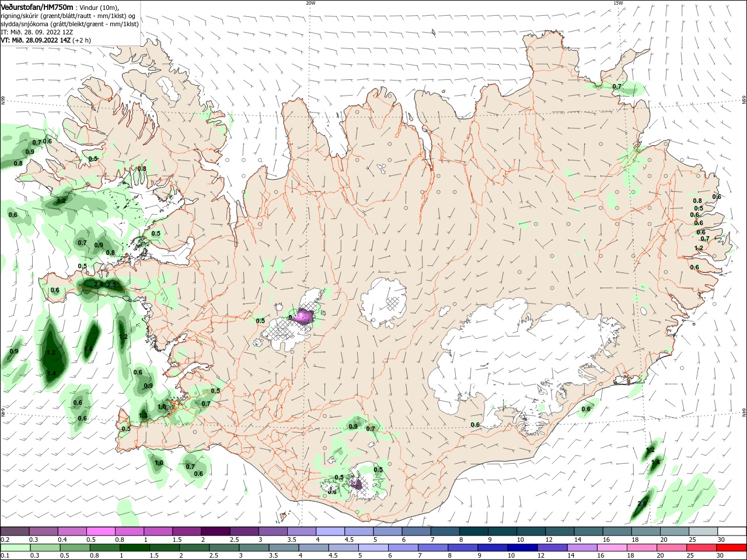Image resolution: width=747 pixels, height=560 pixels.
Task: Pick the lower-row 14–16 lavender swatch
Action: pos(581,548)
